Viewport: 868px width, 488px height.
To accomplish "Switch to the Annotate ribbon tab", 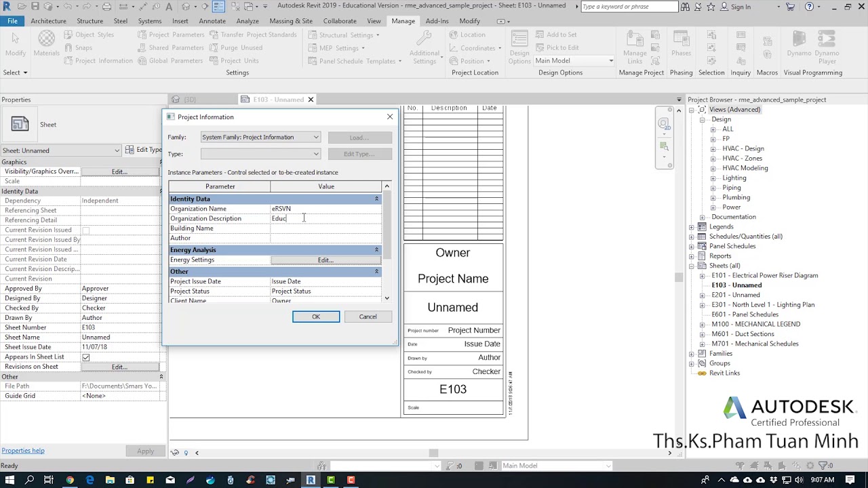I will coord(212,21).
